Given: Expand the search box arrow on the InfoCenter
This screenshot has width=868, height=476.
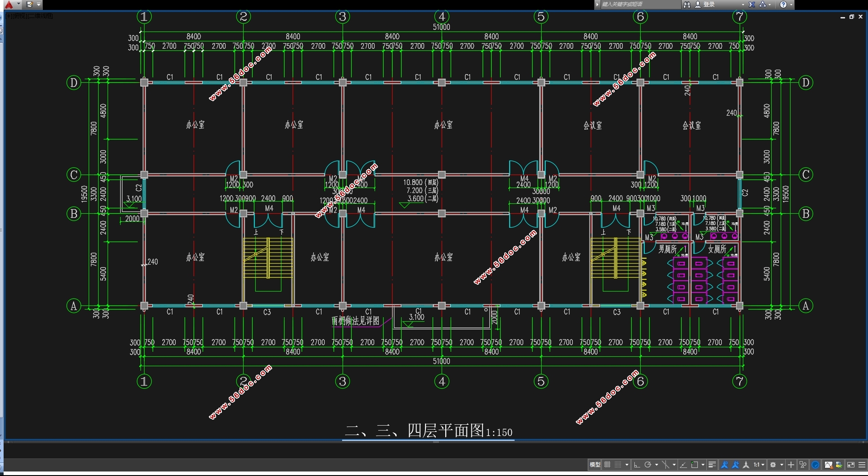Looking at the screenshot, I should click(x=597, y=4).
